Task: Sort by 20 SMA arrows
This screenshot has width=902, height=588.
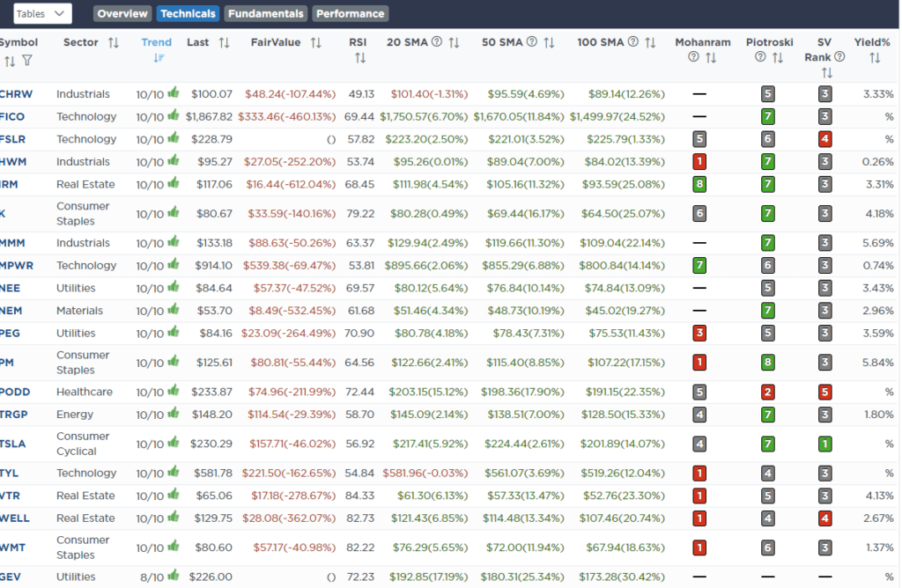Action: pos(454,42)
